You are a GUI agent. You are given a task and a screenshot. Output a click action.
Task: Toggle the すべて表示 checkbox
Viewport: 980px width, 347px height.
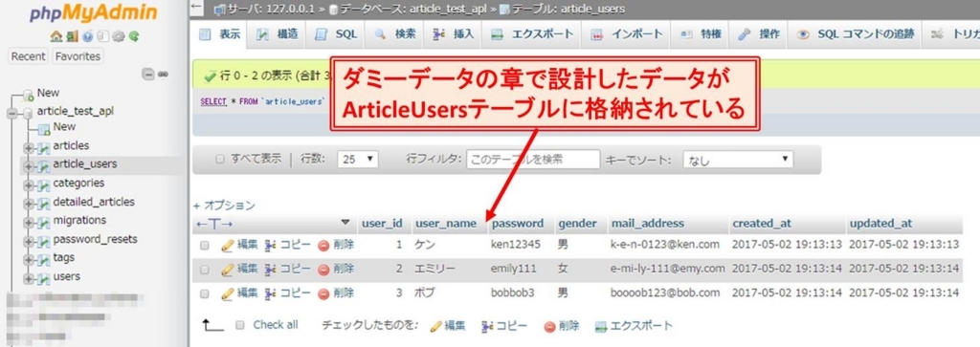click(220, 159)
